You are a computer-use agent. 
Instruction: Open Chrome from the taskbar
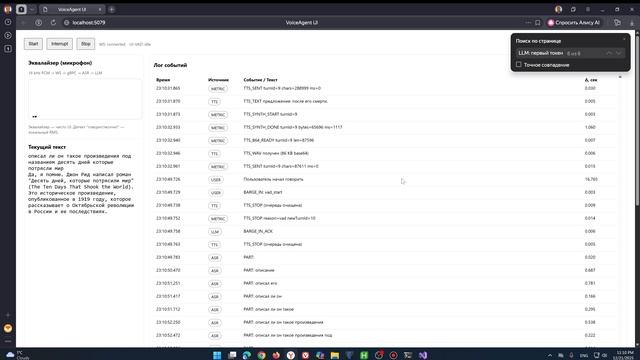pos(261,355)
